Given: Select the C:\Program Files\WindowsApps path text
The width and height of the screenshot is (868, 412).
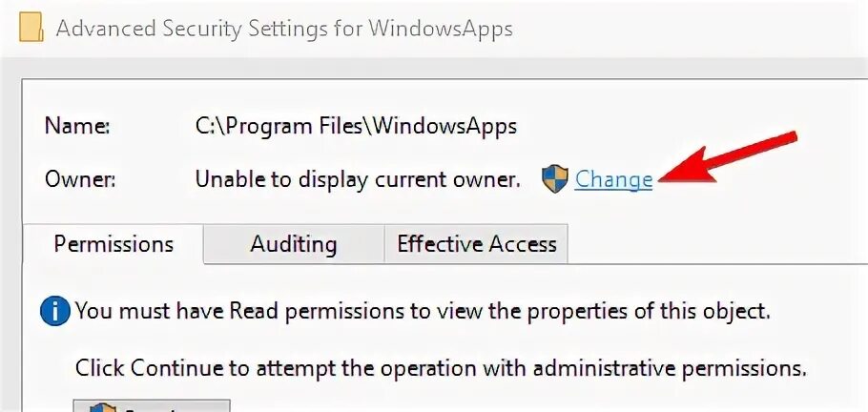Looking at the screenshot, I should pos(356,126).
